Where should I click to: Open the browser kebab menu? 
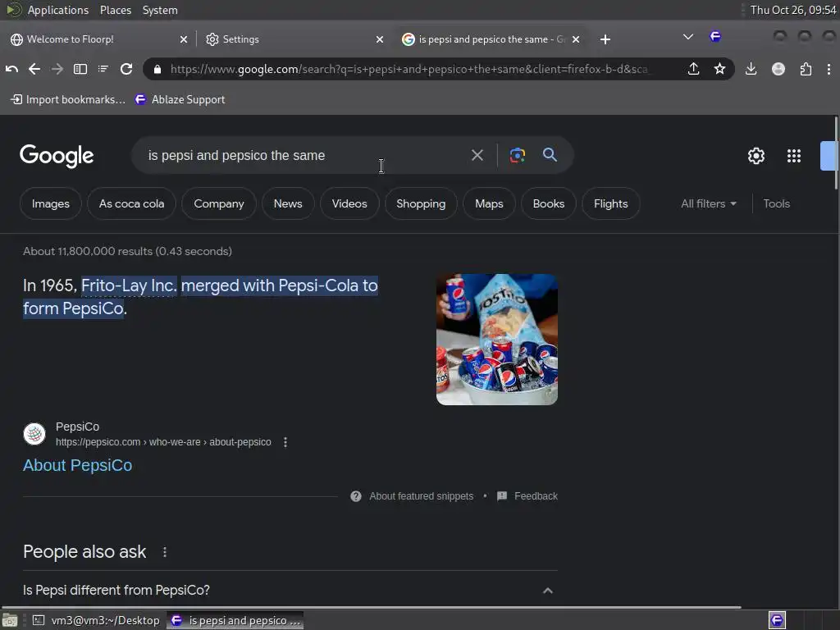tap(829, 69)
